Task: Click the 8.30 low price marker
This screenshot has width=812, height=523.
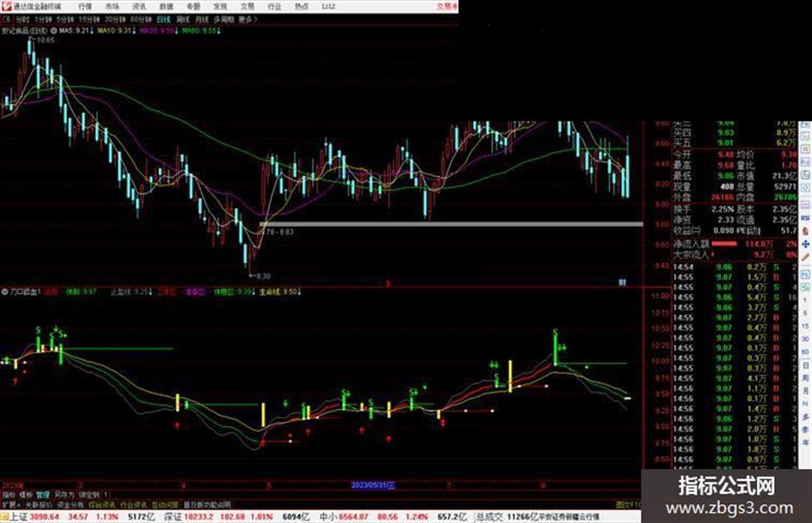Action: click(263, 276)
